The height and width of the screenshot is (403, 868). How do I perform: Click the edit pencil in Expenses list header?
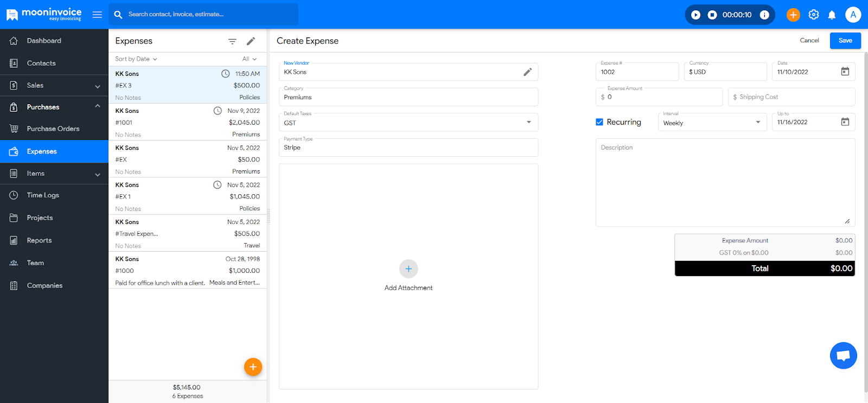pyautogui.click(x=251, y=41)
